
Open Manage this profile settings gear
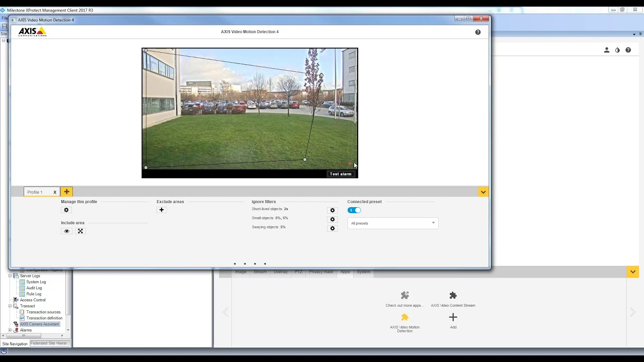66,210
